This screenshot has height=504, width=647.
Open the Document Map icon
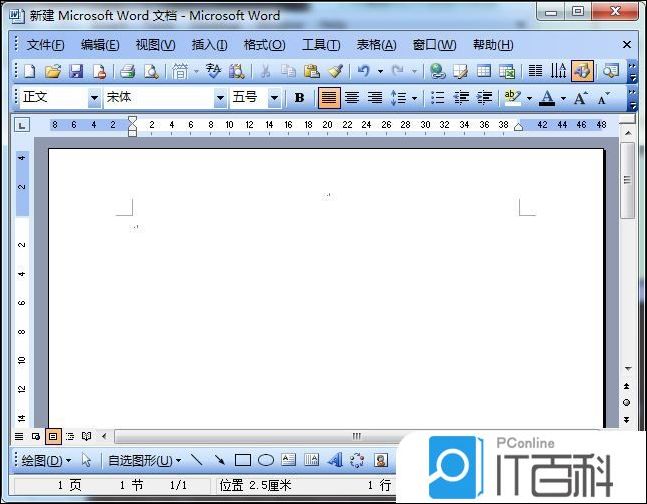click(x=611, y=71)
